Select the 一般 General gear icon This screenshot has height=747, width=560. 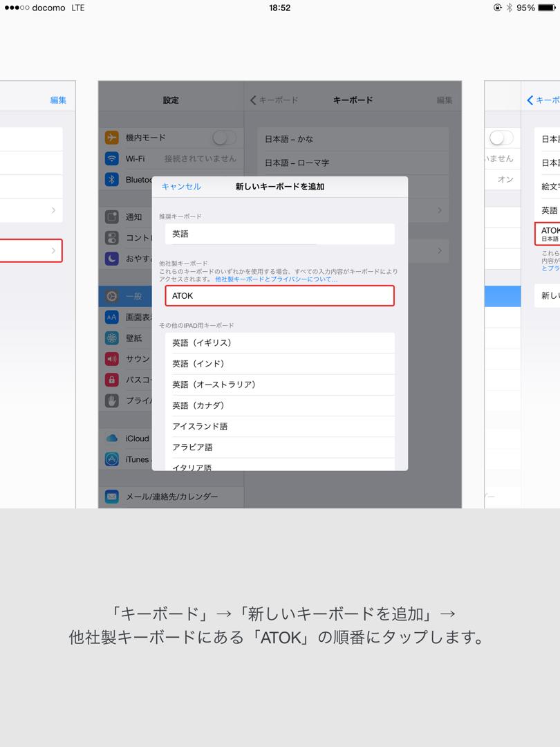click(111, 296)
